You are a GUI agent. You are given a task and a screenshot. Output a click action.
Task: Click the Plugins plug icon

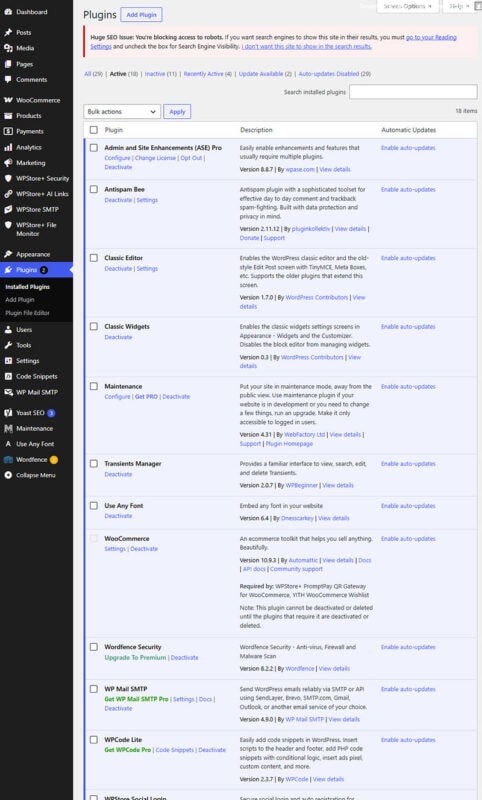pos(8,270)
